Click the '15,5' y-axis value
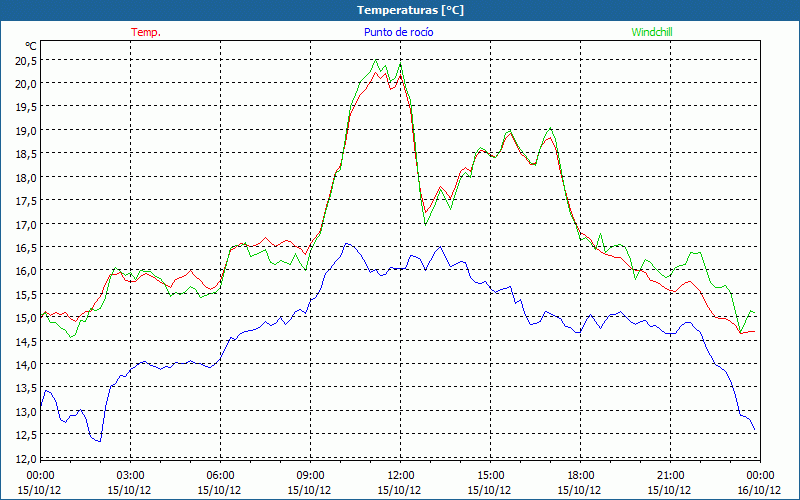Viewport: 800px width, 500px height. coord(26,294)
